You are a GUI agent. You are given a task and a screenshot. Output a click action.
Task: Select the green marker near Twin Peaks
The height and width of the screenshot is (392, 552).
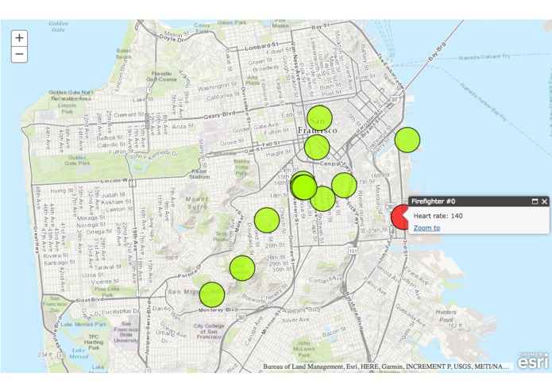point(267,220)
